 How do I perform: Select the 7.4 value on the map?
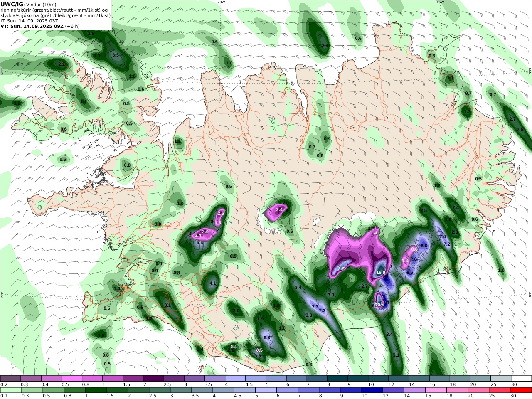click(443, 237)
